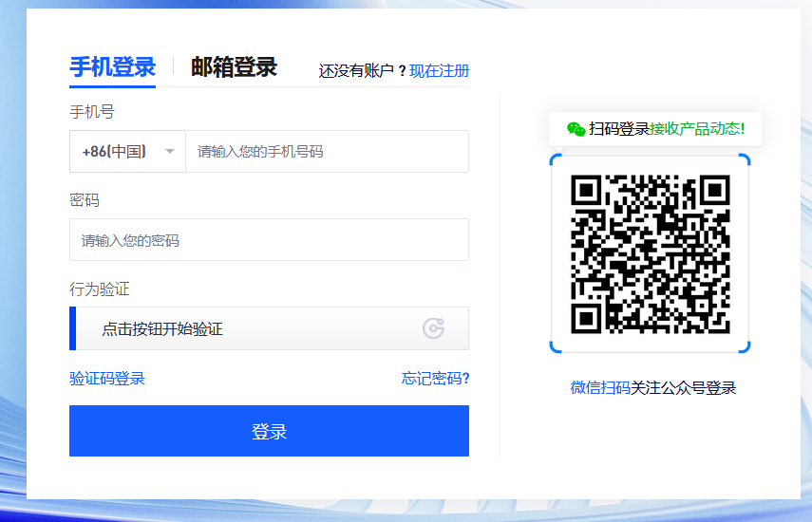Focus the password input field
This screenshot has height=522, width=812.
click(269, 240)
